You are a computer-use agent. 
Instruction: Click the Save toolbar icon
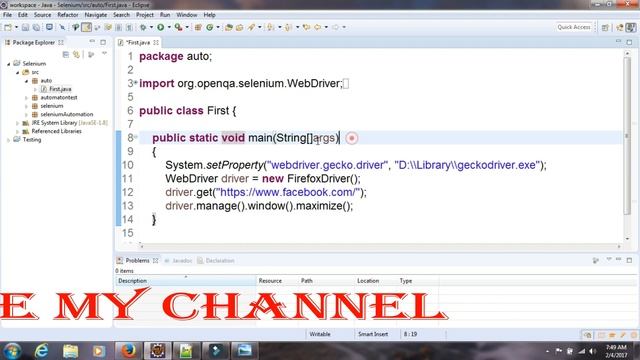(25, 27)
